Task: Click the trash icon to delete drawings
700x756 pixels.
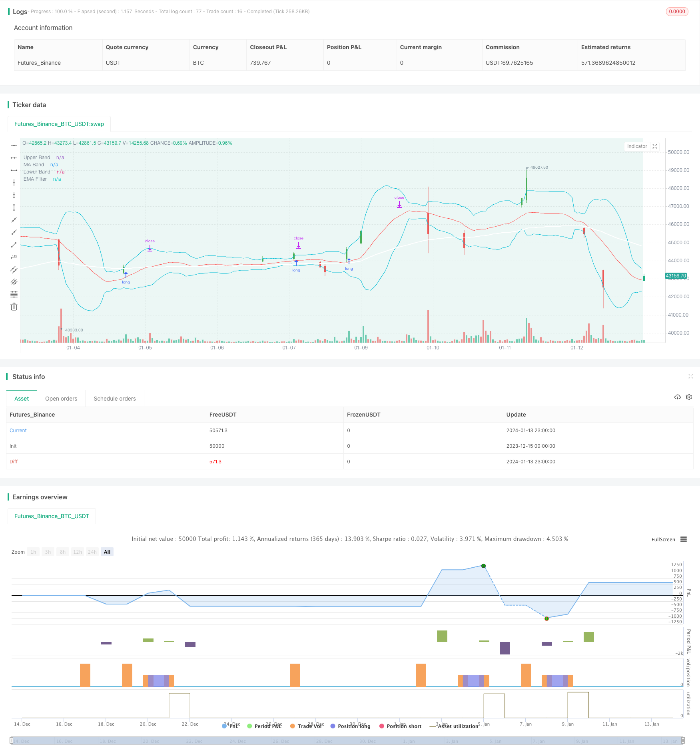Action: pos(14,307)
